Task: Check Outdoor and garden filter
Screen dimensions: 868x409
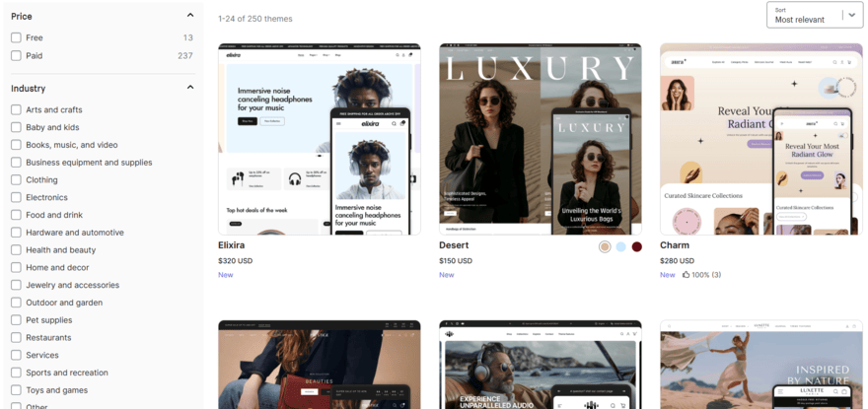Action: click(x=16, y=303)
